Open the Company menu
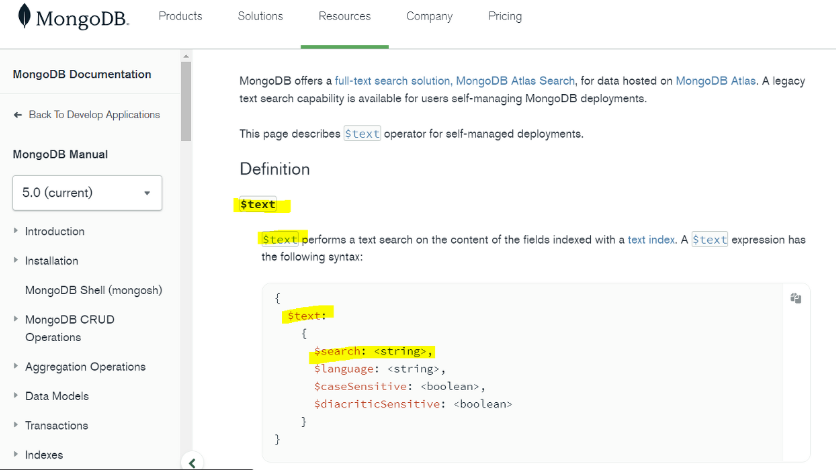This screenshot has height=470, width=836. (429, 16)
